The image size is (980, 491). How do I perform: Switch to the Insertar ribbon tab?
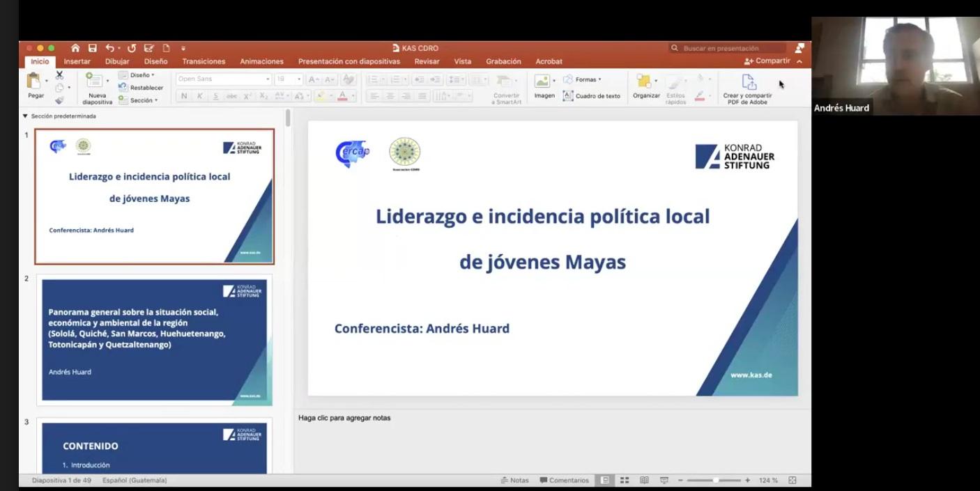coord(77,61)
